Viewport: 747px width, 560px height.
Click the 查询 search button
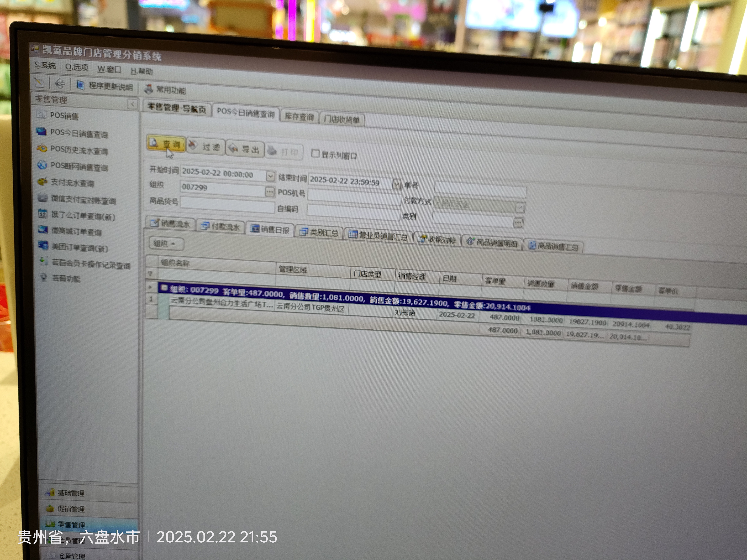click(x=166, y=144)
